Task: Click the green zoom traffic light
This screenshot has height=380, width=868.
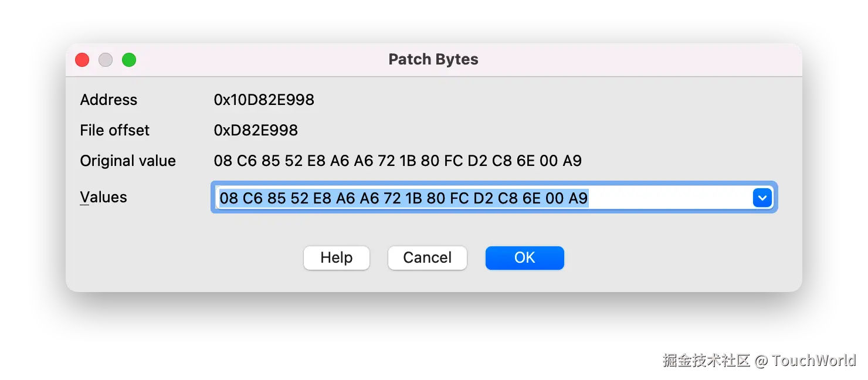Action: click(128, 59)
